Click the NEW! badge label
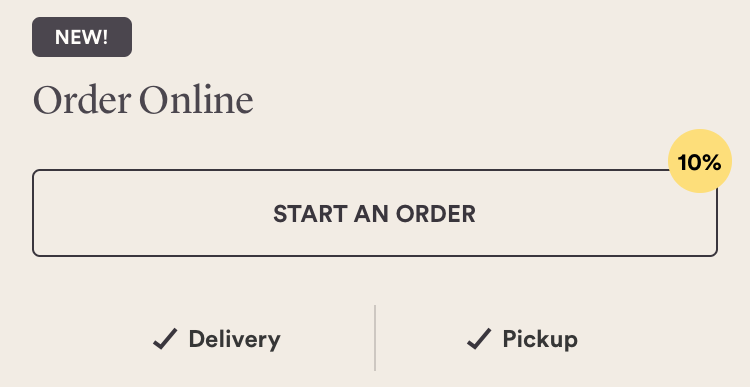The image size is (750, 387). (82, 37)
